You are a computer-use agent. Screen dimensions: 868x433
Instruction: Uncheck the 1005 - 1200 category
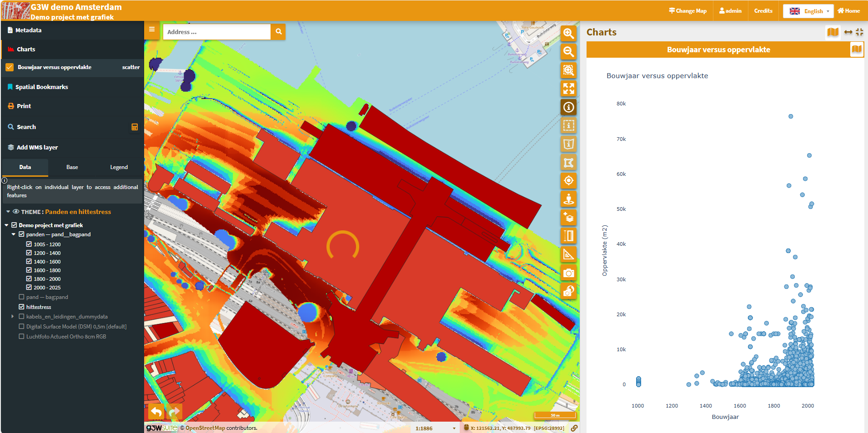[29, 244]
